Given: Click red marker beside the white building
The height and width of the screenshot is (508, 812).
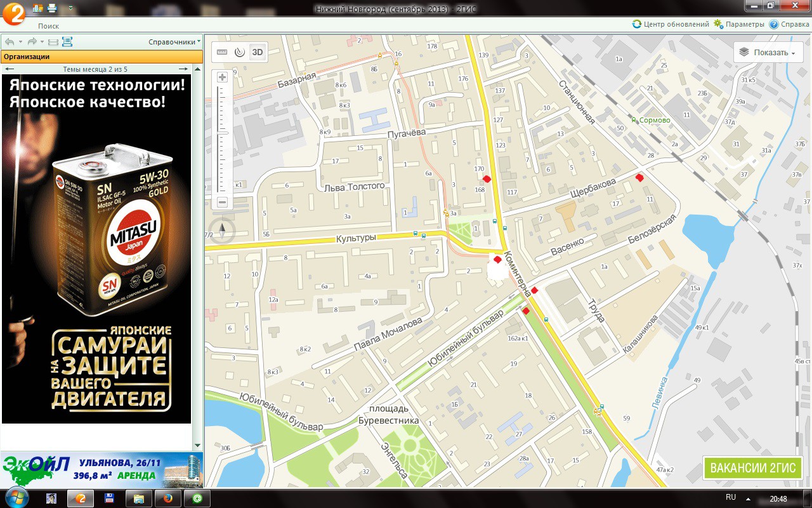Looking at the screenshot, I should pyautogui.click(x=497, y=259).
